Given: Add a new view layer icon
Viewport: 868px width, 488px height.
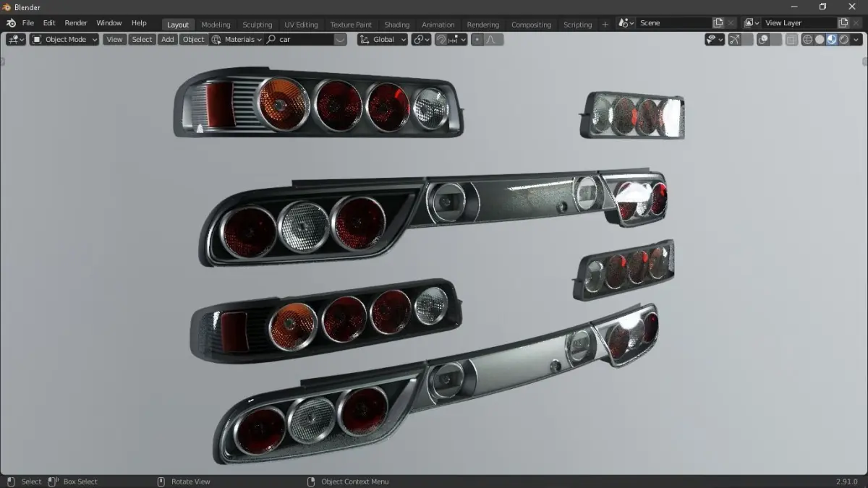Looking at the screenshot, I should tap(843, 23).
